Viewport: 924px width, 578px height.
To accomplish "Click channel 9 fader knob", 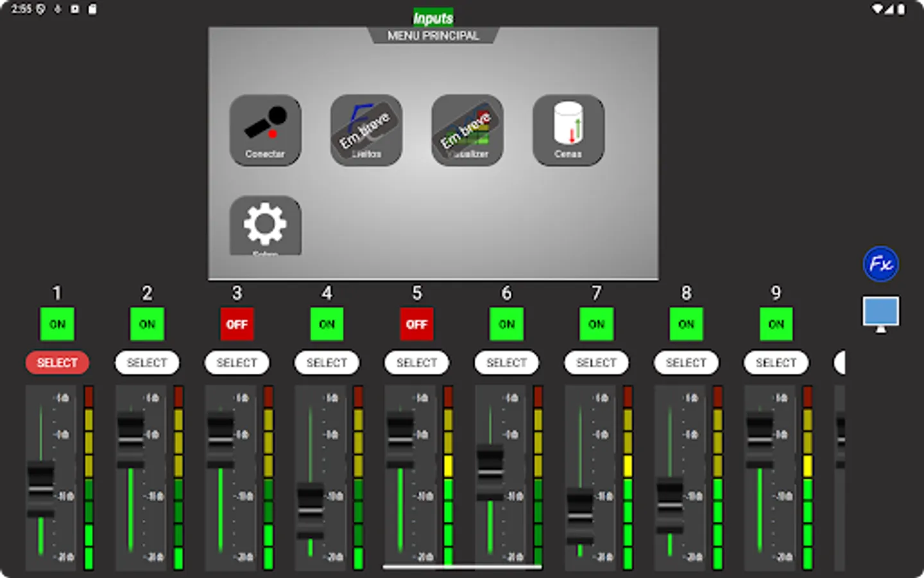I will point(759,440).
